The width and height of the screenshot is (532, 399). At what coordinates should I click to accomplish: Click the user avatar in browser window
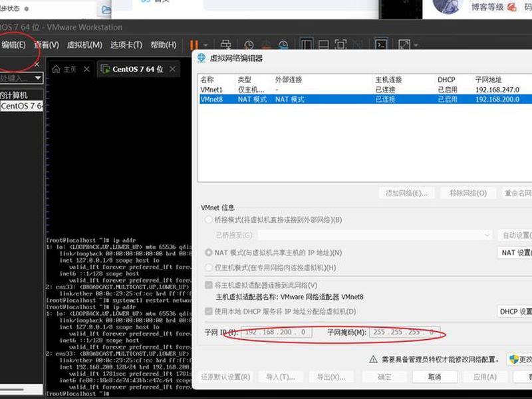click(448, 5)
